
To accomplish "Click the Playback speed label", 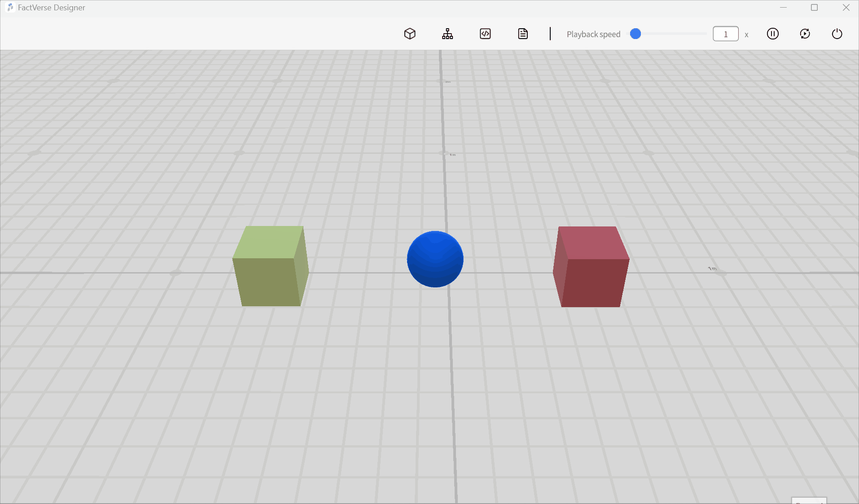I will pyautogui.click(x=593, y=34).
